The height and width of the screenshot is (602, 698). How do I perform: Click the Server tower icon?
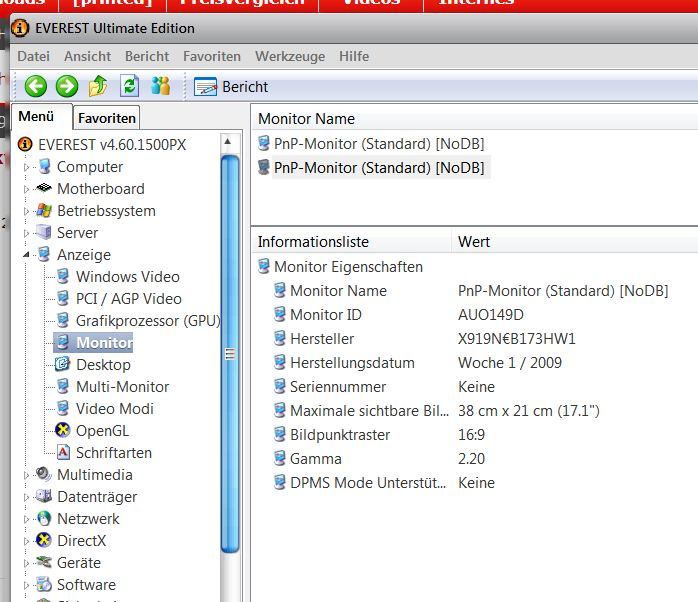[x=44, y=232]
